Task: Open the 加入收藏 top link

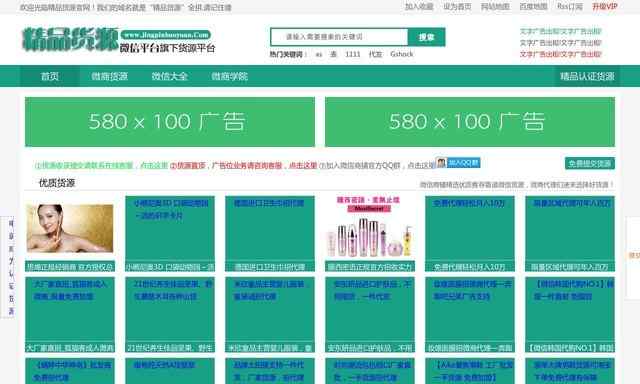Action: tap(419, 7)
